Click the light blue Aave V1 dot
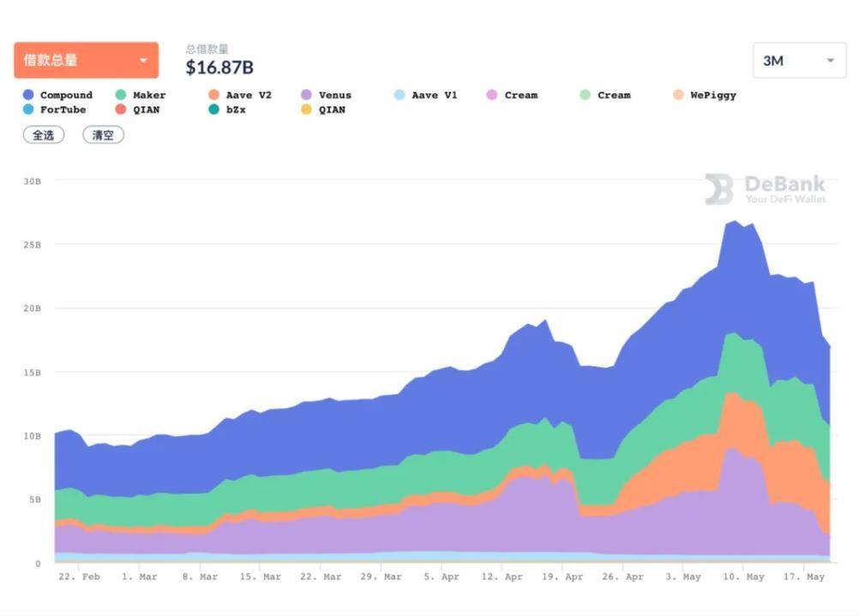This screenshot has width=859, height=616. point(399,95)
